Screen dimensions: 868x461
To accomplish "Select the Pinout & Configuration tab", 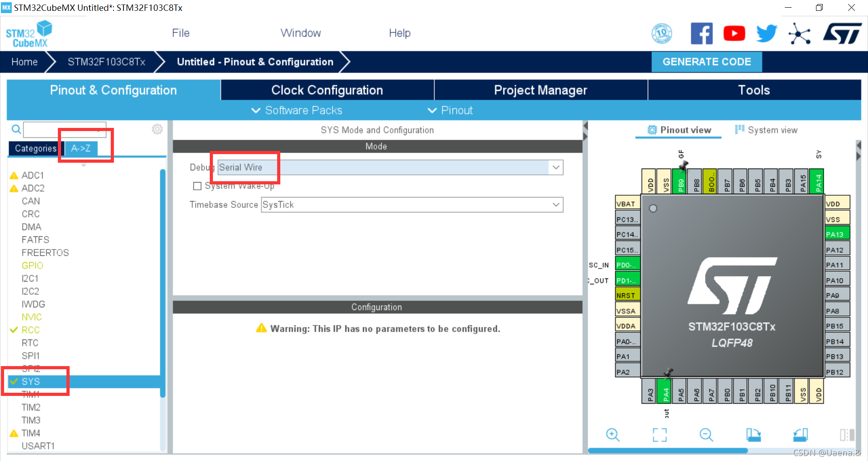I will [x=113, y=90].
